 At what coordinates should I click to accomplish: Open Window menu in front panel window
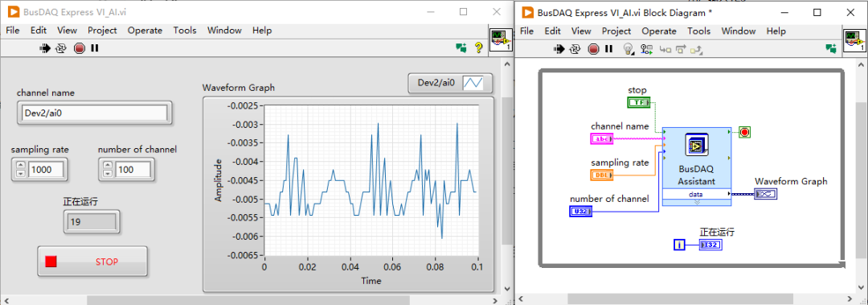click(x=224, y=31)
